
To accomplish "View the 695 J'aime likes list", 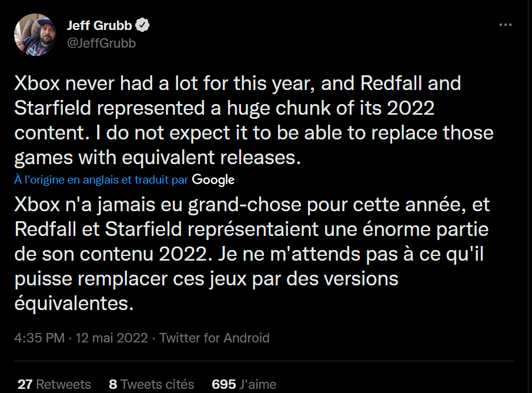I will [243, 384].
